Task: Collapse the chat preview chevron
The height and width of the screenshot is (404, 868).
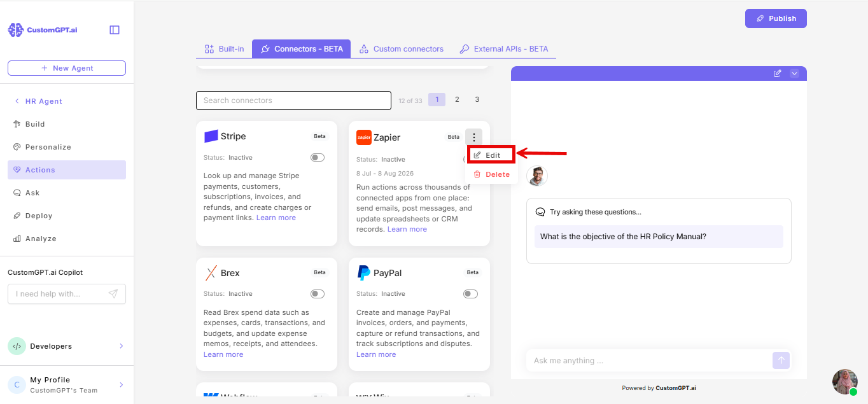Action: [794, 74]
